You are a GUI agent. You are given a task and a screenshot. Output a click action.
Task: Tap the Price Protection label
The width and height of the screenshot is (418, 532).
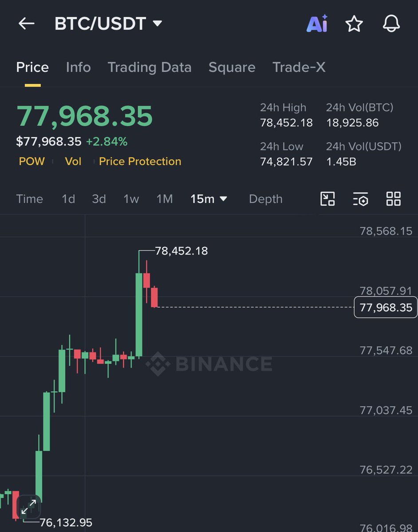pos(140,161)
